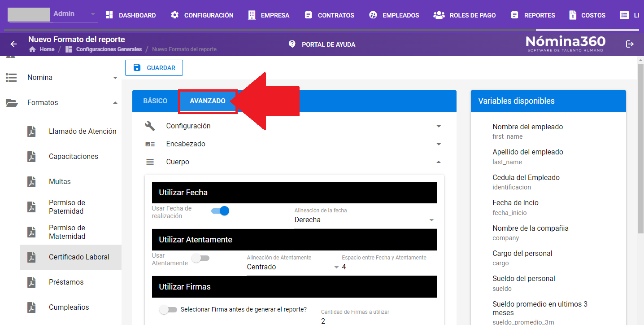Expand the Nomina sidebar menu arrow
Screen dimensions: 644x325
(115, 78)
